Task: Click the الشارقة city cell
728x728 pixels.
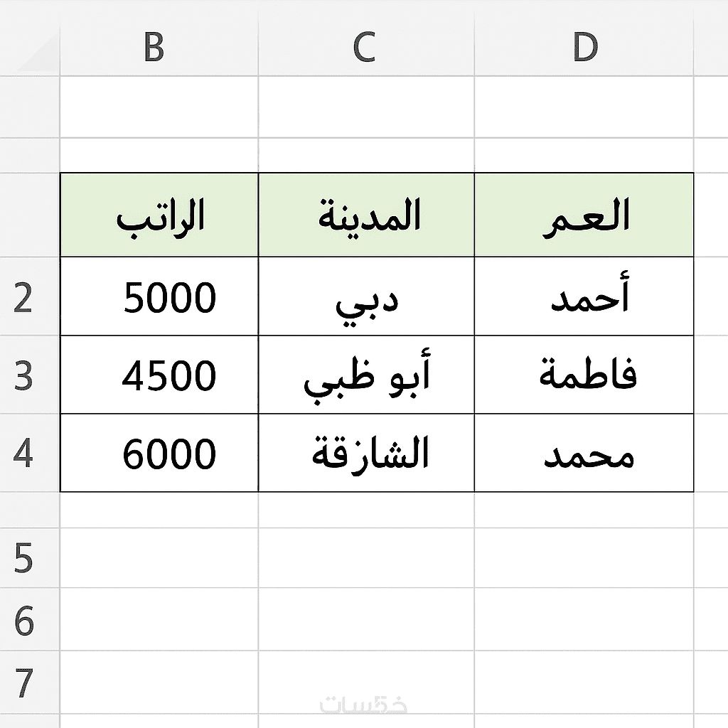Action: [366, 453]
